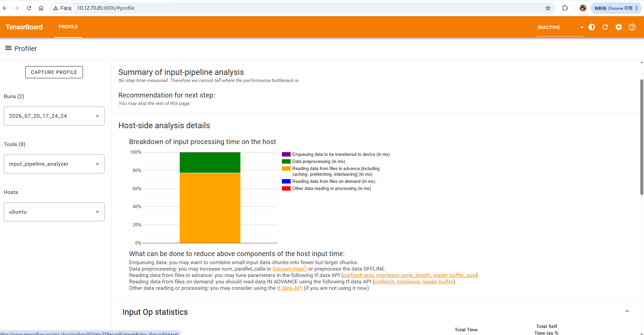Follow the tf.data API link
This screenshot has height=335, width=644.
coord(290,288)
